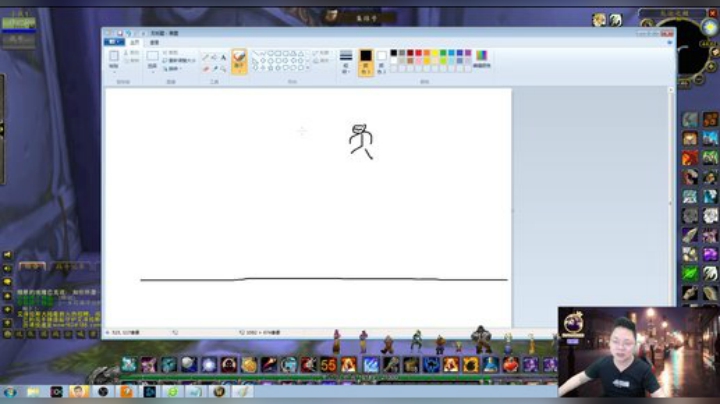Switch to the View ribbon tab

[x=155, y=42]
